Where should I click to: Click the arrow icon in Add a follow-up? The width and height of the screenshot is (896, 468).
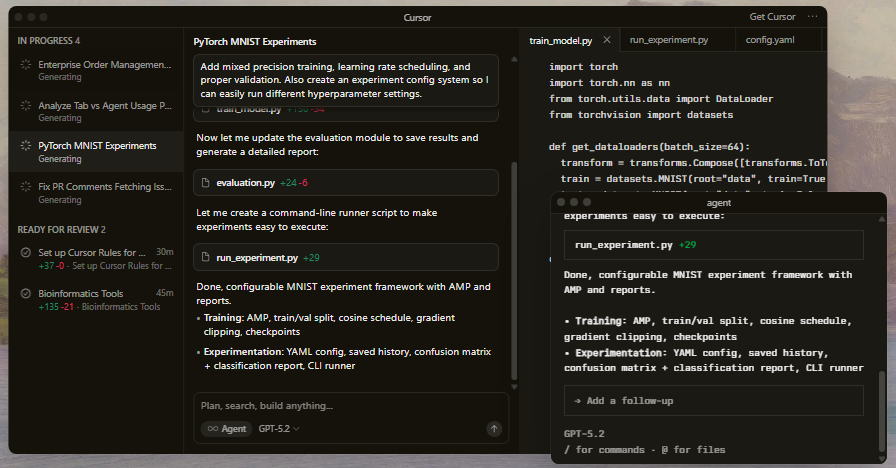click(577, 401)
